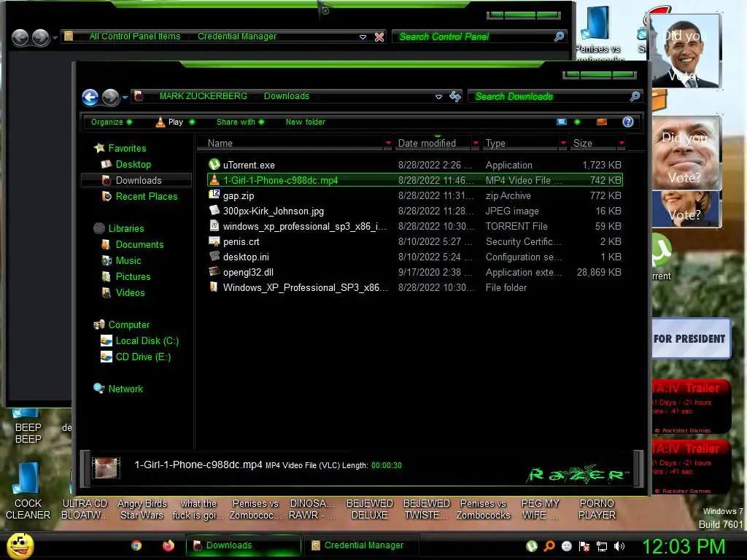Open Recent Places in Favorites
The image size is (747, 560).
pos(146,196)
